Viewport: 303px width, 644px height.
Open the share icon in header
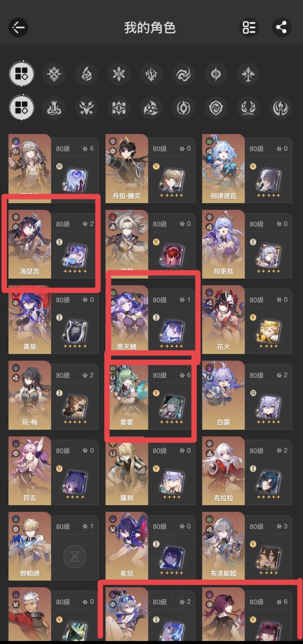click(281, 27)
